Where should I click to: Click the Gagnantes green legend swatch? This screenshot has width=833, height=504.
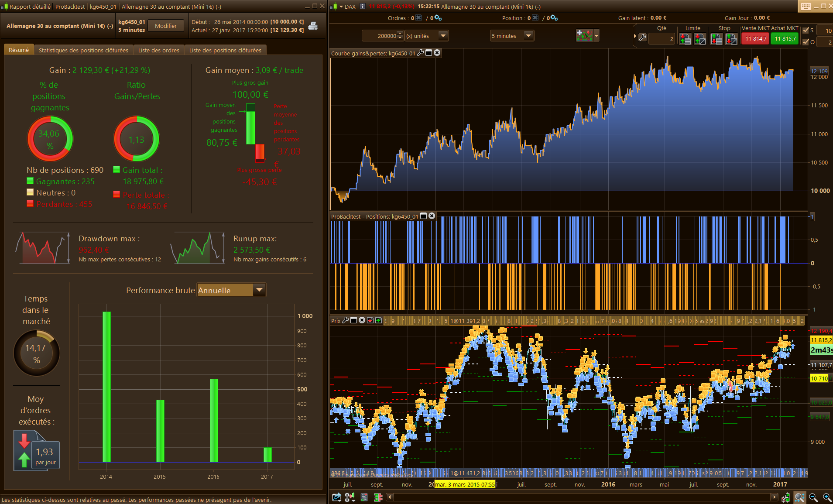click(x=30, y=181)
